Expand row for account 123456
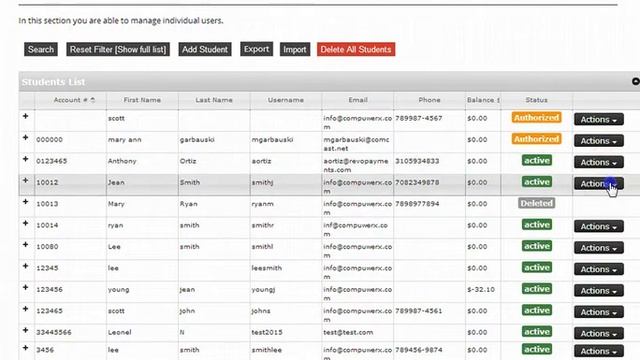 coord(25,287)
